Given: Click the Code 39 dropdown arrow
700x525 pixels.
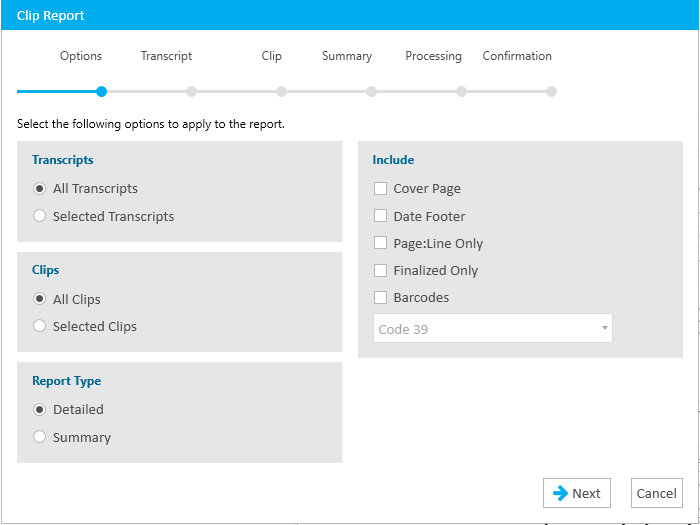Looking at the screenshot, I should [x=604, y=328].
